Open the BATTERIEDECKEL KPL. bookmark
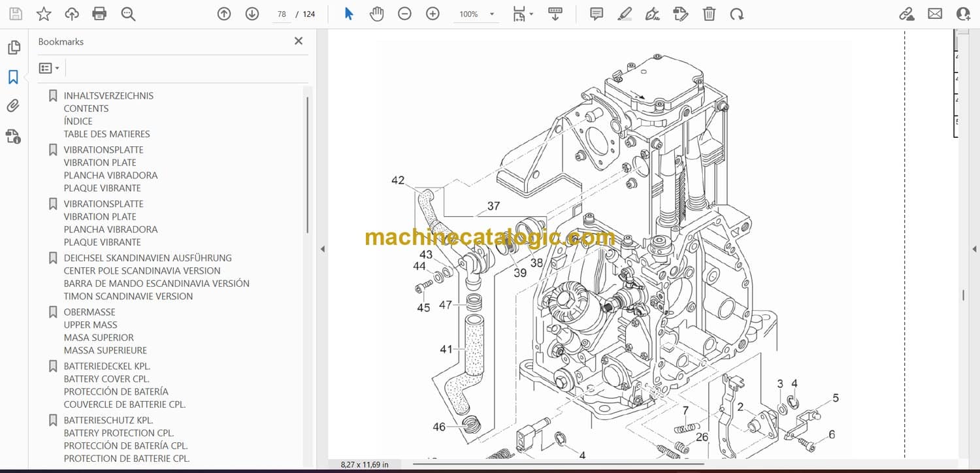The height and width of the screenshot is (473, 980). tap(106, 367)
